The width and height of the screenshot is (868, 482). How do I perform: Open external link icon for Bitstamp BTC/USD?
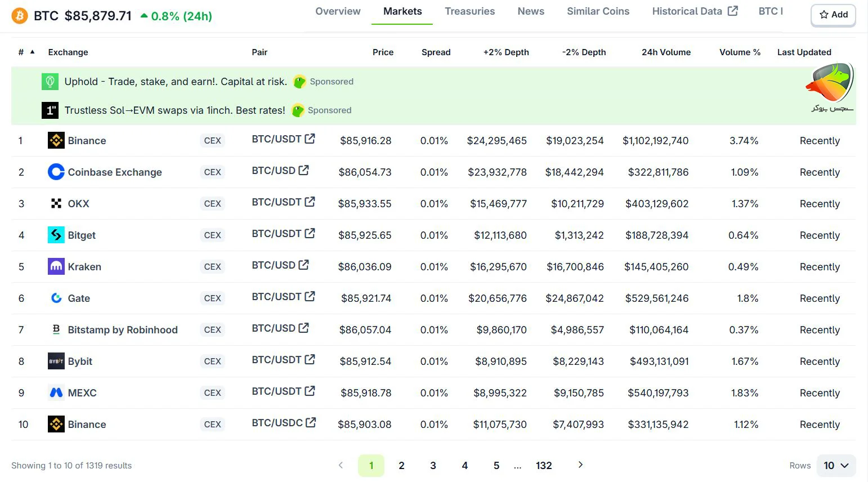303,328
